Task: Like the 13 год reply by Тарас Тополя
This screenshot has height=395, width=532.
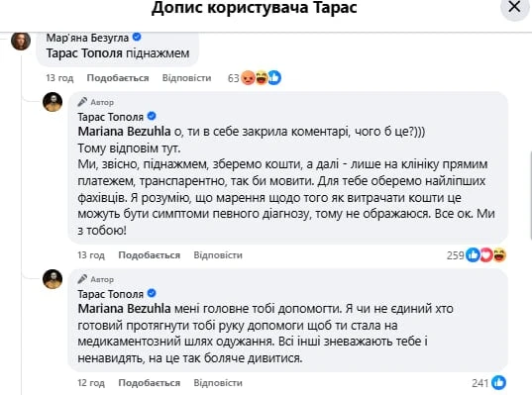Action: click(150, 255)
